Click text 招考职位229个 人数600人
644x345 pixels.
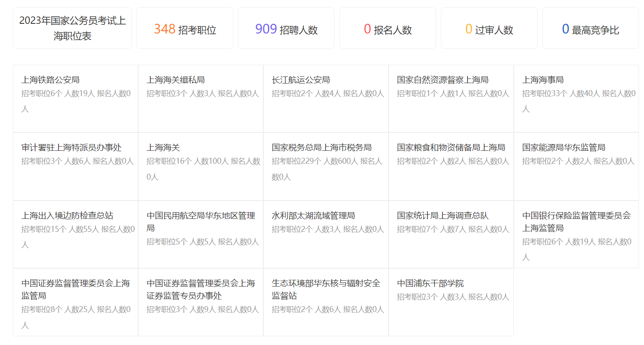pyautogui.click(x=315, y=161)
